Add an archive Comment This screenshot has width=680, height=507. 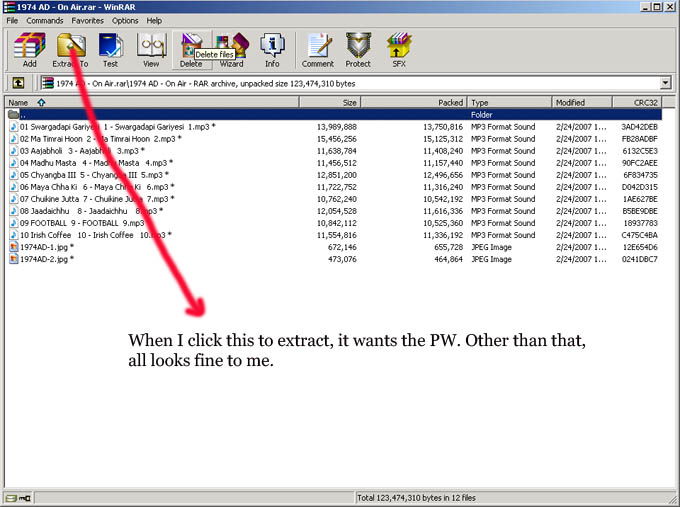coord(318,49)
